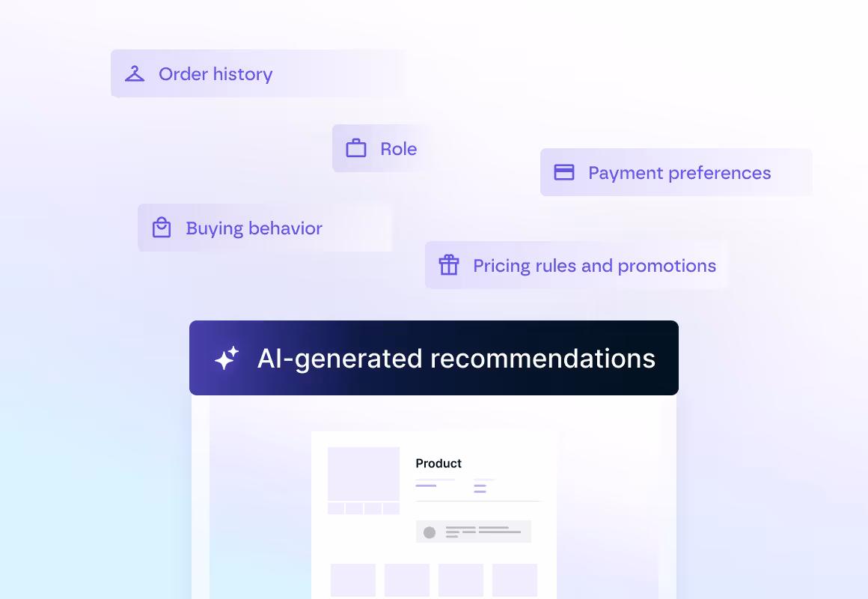Image resolution: width=868 pixels, height=599 pixels.
Task: Open the first recommended product tile at bottom
Action: [x=353, y=580]
